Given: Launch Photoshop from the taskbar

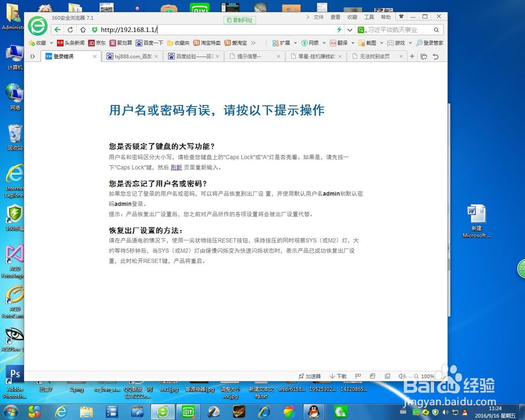Looking at the screenshot, I should click(x=14, y=374).
